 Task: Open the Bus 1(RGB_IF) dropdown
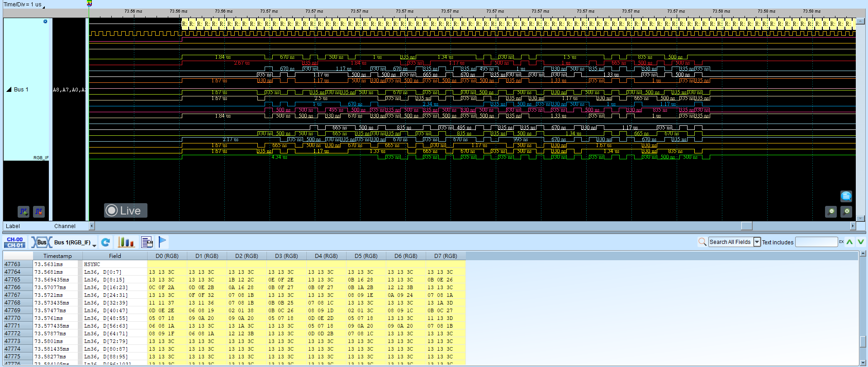pos(94,244)
